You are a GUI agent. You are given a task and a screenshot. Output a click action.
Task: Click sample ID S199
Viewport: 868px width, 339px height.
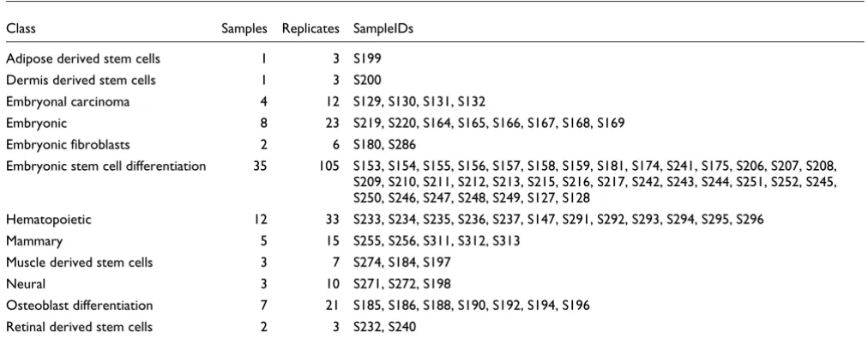click(x=368, y=58)
